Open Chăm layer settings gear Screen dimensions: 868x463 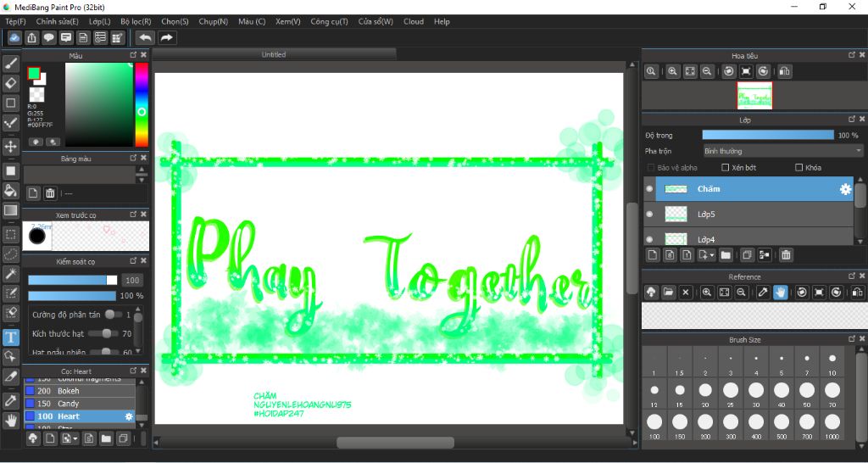coord(845,189)
